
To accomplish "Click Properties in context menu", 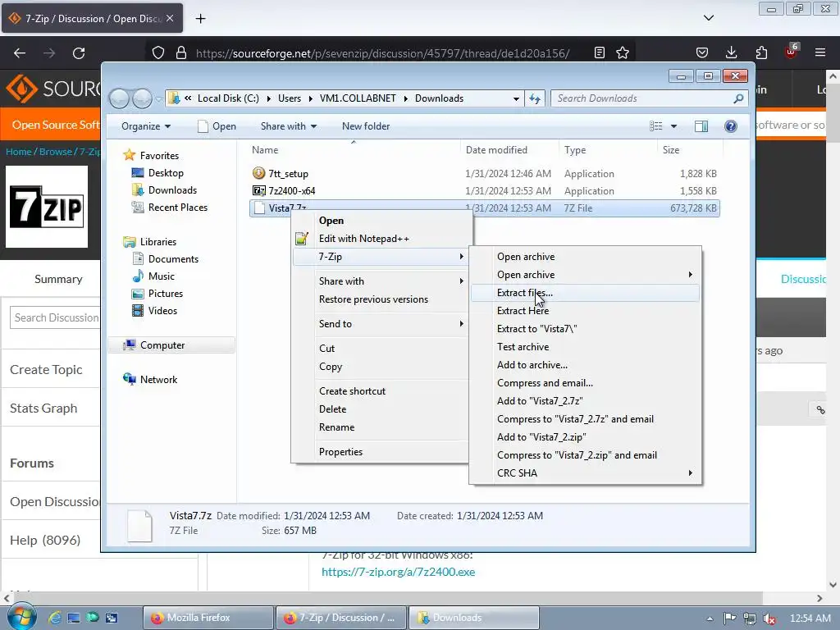I will click(381, 452).
